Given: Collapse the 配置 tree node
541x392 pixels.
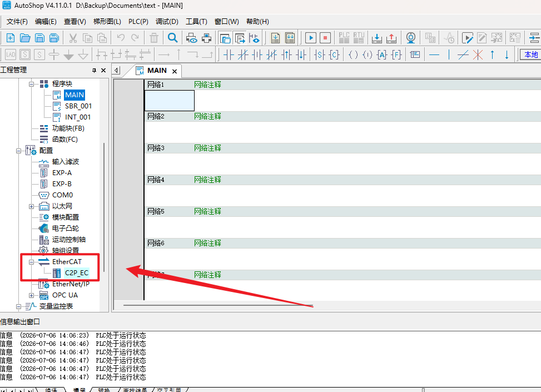Looking at the screenshot, I should pos(19,151).
